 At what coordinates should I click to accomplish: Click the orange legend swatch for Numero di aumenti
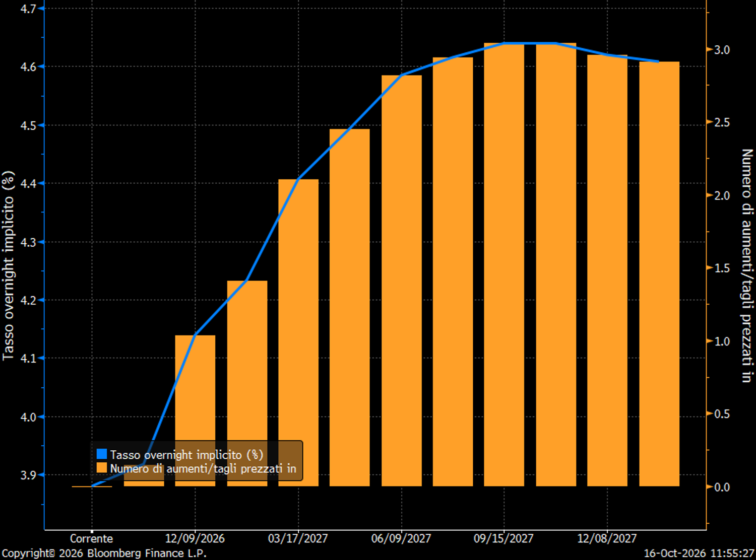point(102,468)
